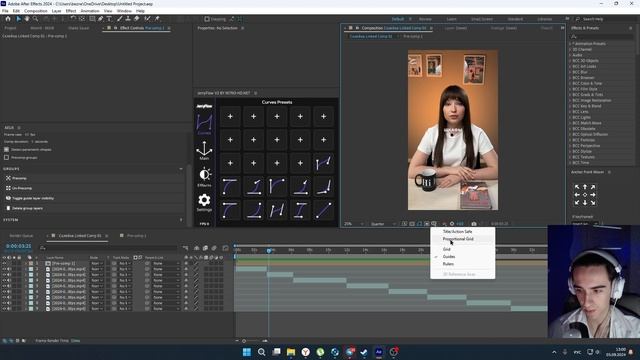This screenshot has height=360, width=640.
Task: Add a preset in the first empty curves slot
Action: 230,116
